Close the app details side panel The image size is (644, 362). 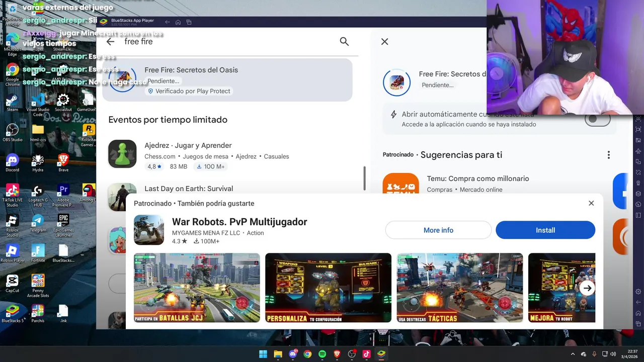click(x=384, y=42)
